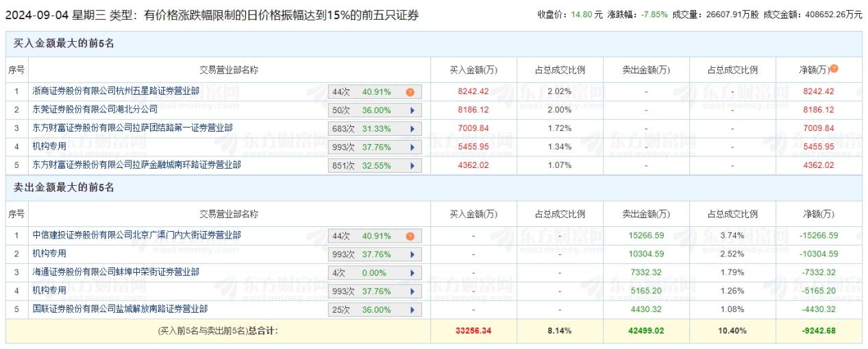Click total net amount -9242.68
This screenshot has width=868, height=349.
coord(819,330)
